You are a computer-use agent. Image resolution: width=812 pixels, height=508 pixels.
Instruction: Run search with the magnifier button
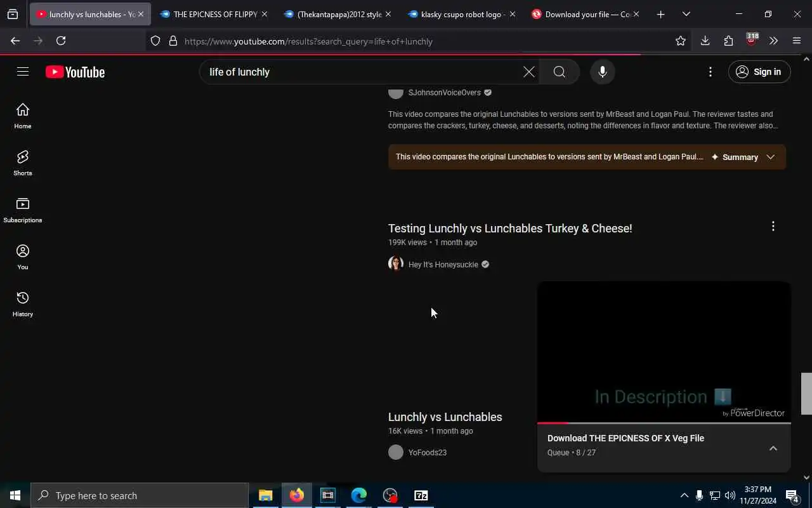tap(559, 72)
